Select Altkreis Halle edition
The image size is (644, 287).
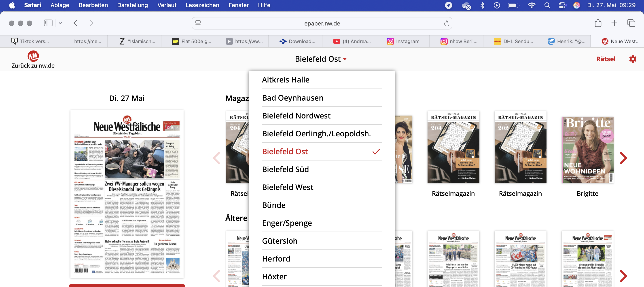[322, 80]
